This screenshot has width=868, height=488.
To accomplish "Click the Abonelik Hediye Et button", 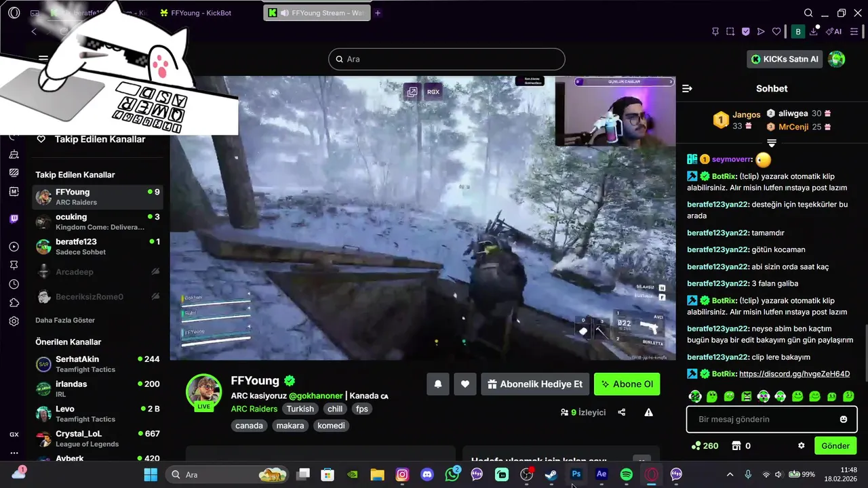I will 535,384.
